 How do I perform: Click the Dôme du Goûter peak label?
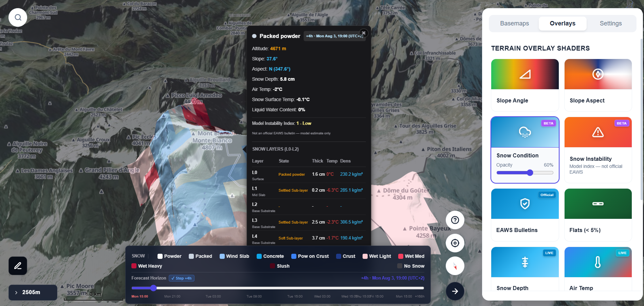[x=403, y=194]
